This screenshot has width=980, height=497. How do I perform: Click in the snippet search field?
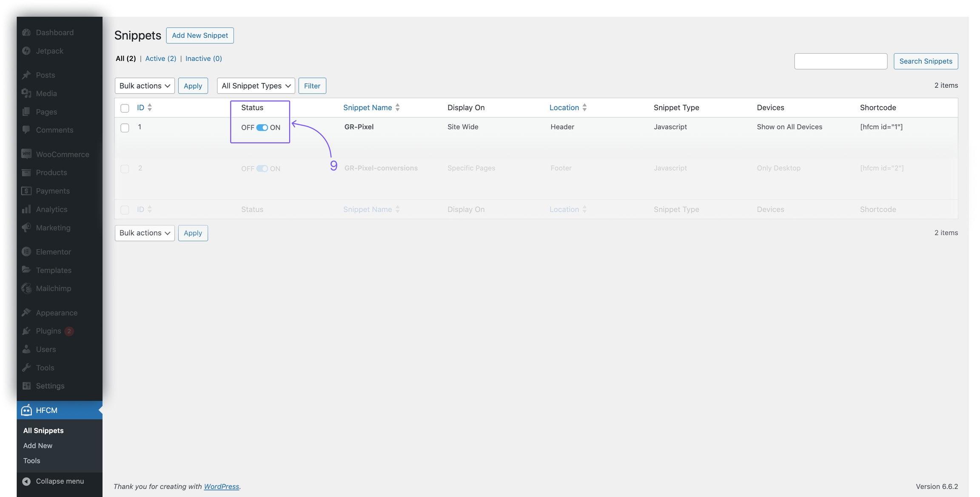tap(841, 61)
